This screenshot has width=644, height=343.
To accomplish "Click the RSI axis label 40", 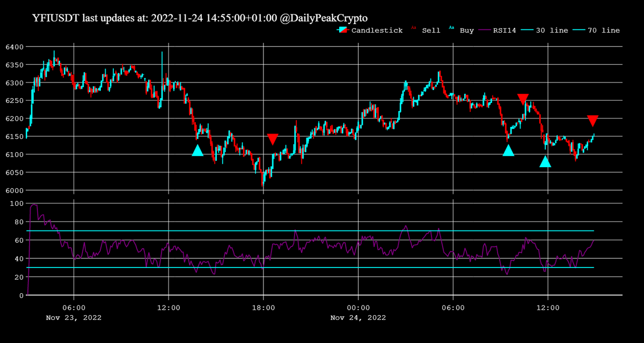I will pyautogui.click(x=18, y=259).
